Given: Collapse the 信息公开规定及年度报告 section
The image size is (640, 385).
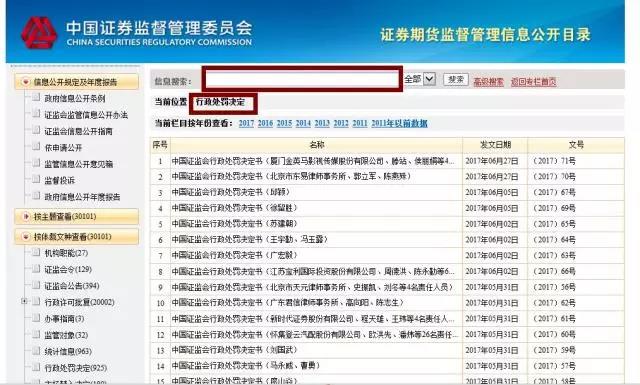Looking at the screenshot, I should coord(26,82).
